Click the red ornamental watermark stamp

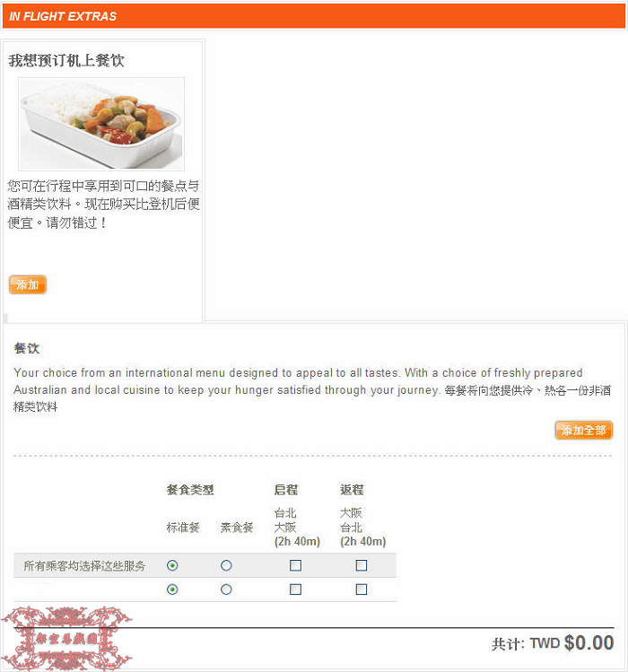point(66,638)
